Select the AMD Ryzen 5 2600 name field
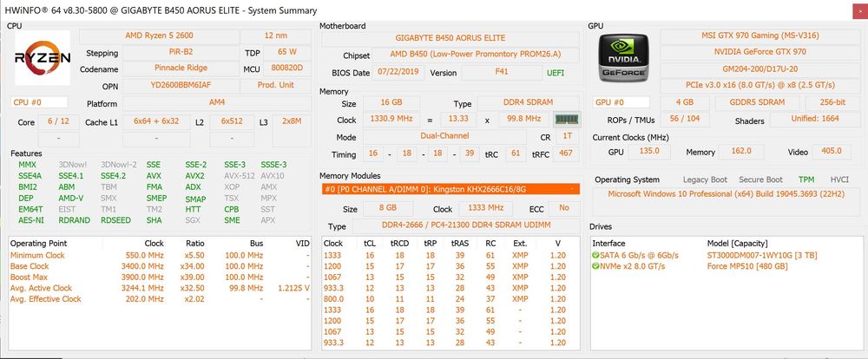 point(159,36)
